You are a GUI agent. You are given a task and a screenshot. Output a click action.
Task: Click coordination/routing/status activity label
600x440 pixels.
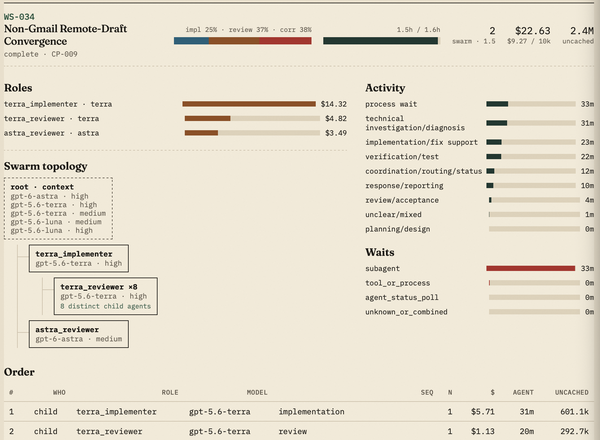[424, 171]
